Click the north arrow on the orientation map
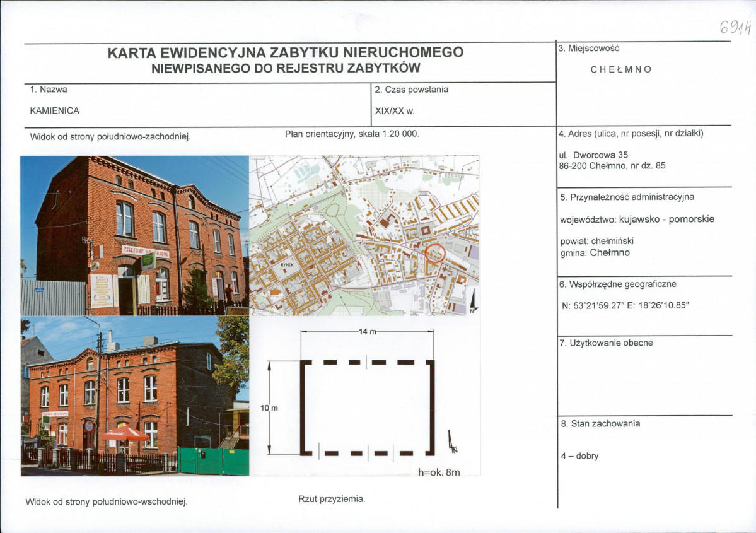 coord(474,301)
